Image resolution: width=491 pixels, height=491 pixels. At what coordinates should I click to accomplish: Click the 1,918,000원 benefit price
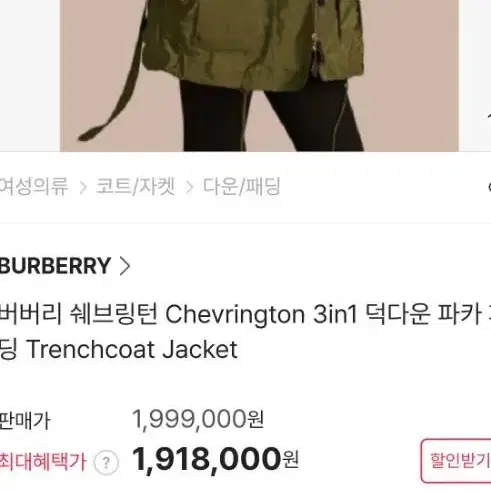coord(215,459)
